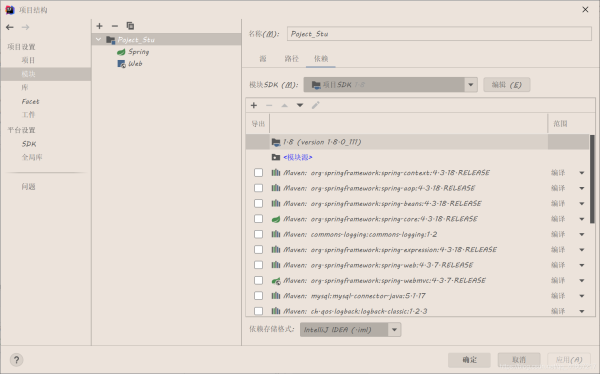The width and height of the screenshot is (600, 374).
Task: Open dependency storage format dropdown
Action: 394,330
